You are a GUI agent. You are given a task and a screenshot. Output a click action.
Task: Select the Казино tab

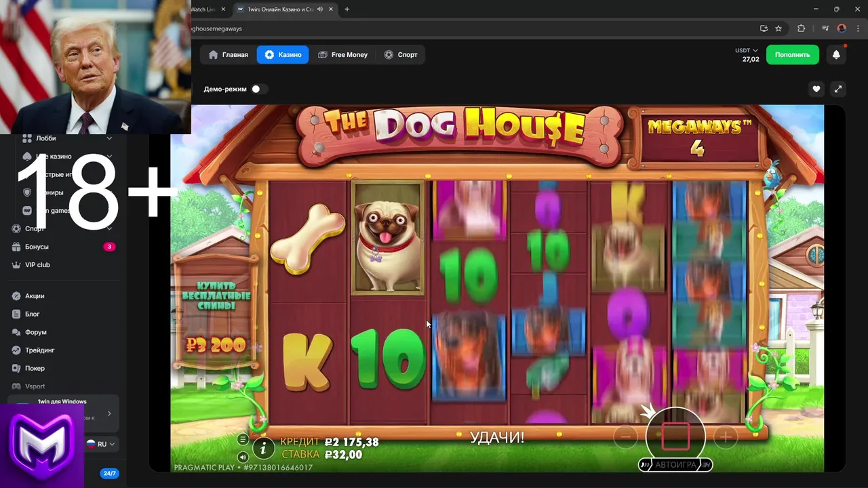pos(283,55)
